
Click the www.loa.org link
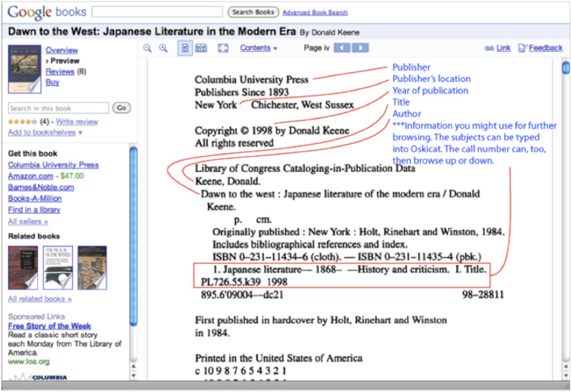[x=29, y=362]
